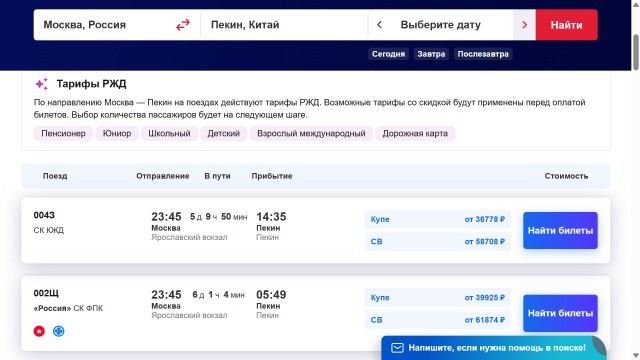Click train number 002Щ
Image resolution: width=640 pixels, height=360 pixels.
click(46, 293)
